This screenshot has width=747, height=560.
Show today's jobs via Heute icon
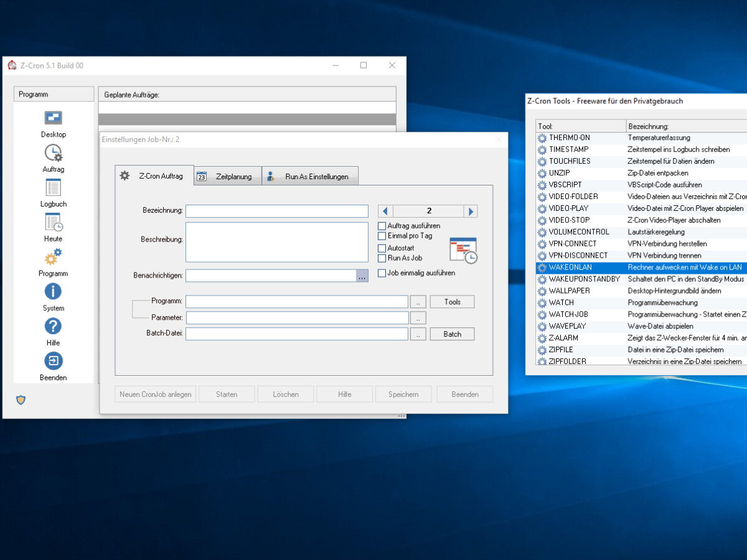tap(53, 223)
